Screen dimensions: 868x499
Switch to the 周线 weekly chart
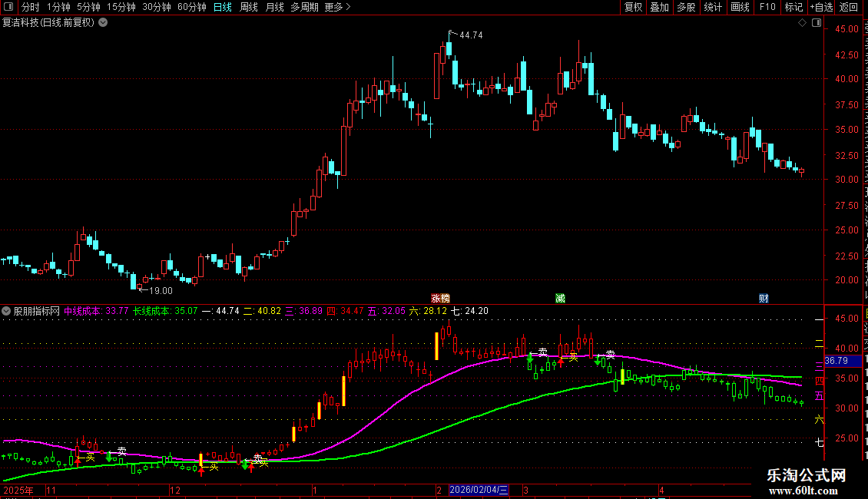click(x=249, y=7)
